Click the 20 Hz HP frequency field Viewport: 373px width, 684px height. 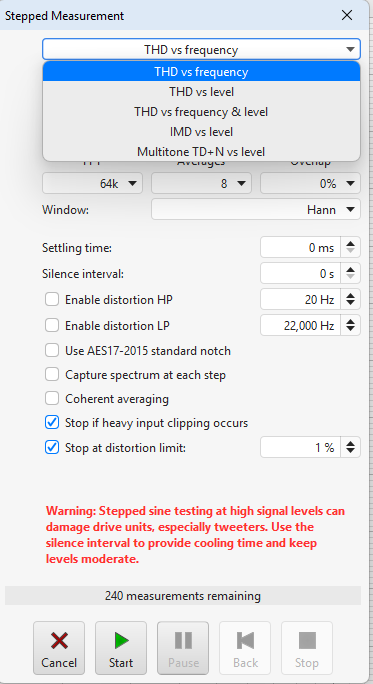tap(300, 299)
